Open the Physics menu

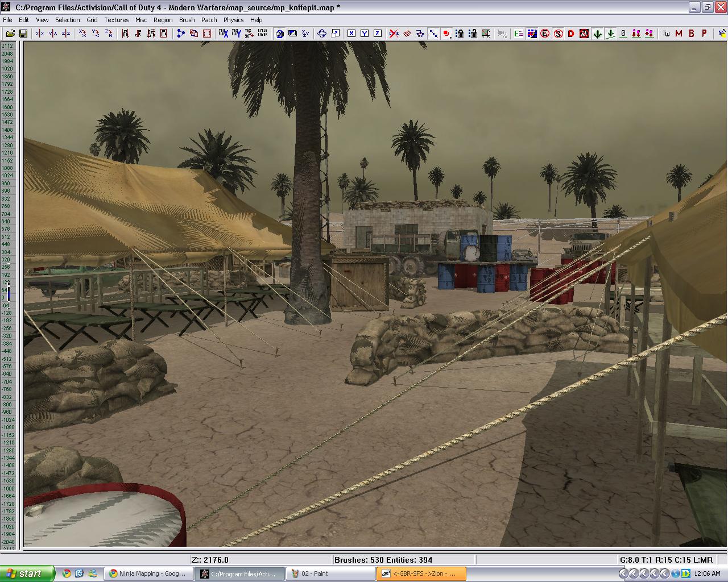233,20
